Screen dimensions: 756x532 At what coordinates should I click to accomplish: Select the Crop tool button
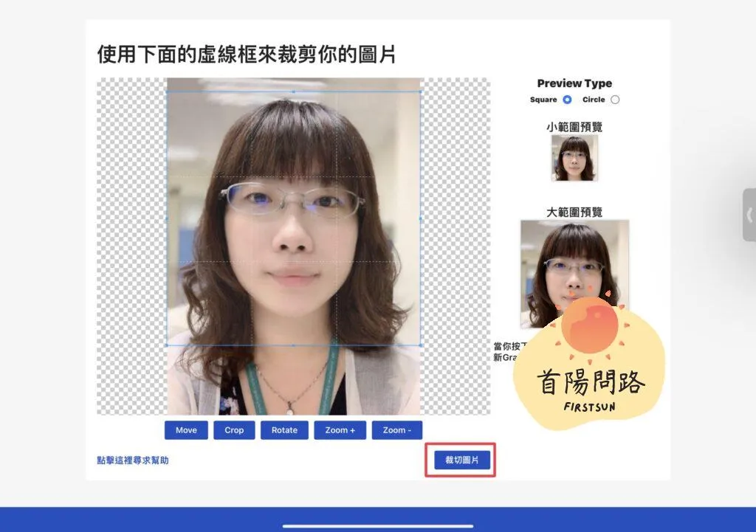234,430
